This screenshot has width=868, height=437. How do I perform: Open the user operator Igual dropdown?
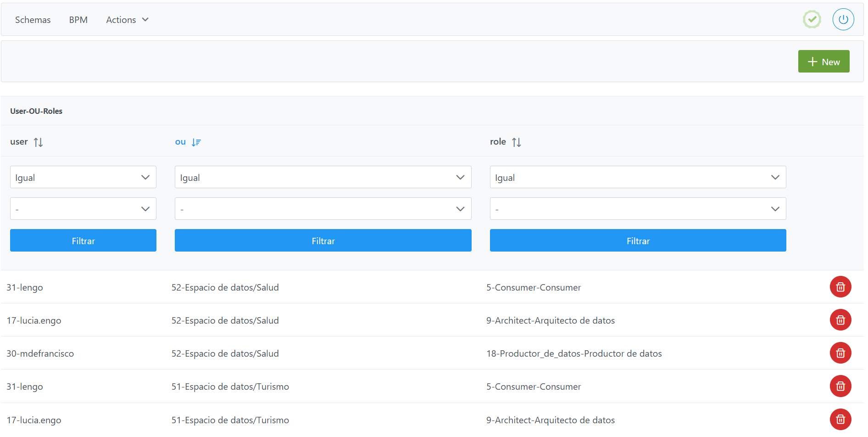(83, 177)
